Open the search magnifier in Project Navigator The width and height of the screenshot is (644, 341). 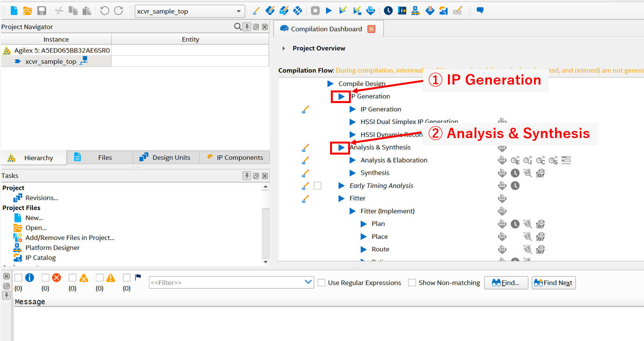click(237, 27)
